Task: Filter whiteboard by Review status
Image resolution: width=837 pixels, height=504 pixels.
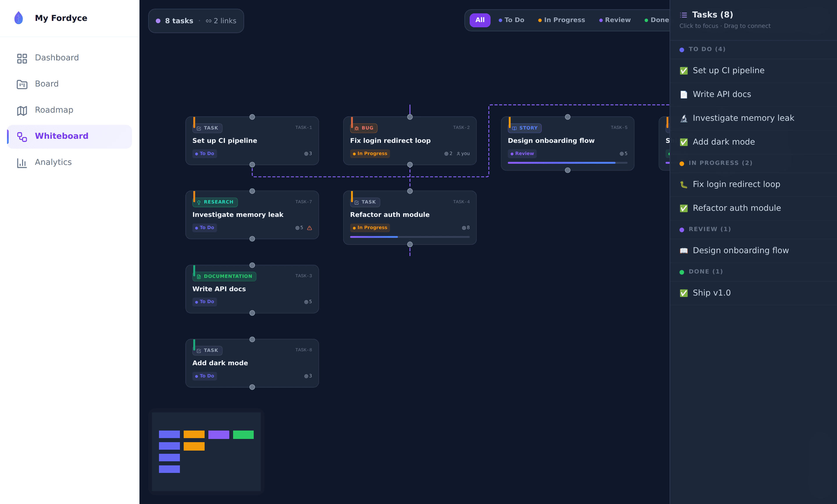Action: tap(615, 20)
